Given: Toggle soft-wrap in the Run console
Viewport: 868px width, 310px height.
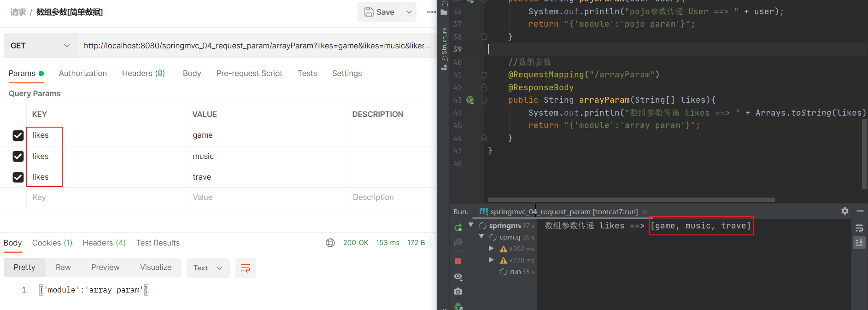Looking at the screenshot, I should 859,228.
